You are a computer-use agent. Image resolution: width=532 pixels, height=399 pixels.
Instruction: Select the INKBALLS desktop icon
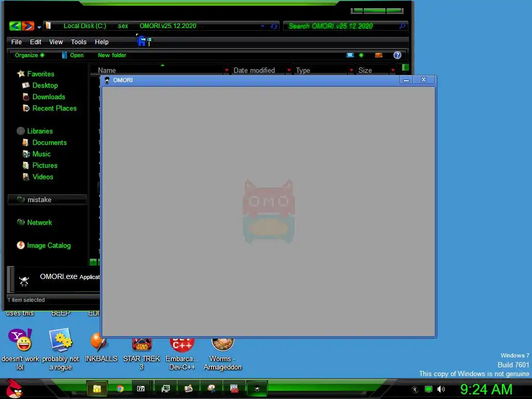tap(101, 348)
